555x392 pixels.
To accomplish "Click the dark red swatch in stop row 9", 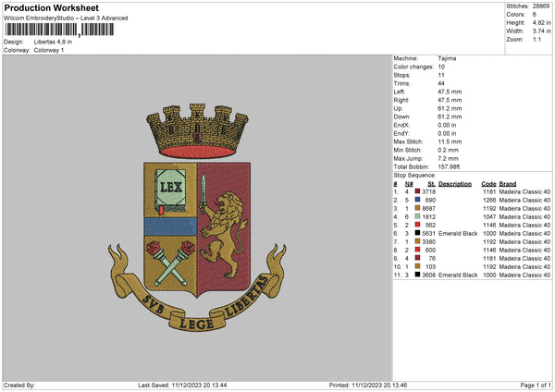I will (418, 258).
